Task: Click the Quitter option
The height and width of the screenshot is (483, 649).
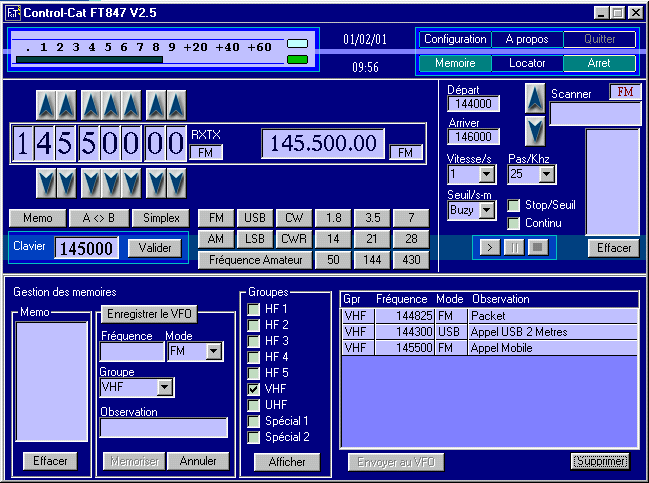Action: 599,39
